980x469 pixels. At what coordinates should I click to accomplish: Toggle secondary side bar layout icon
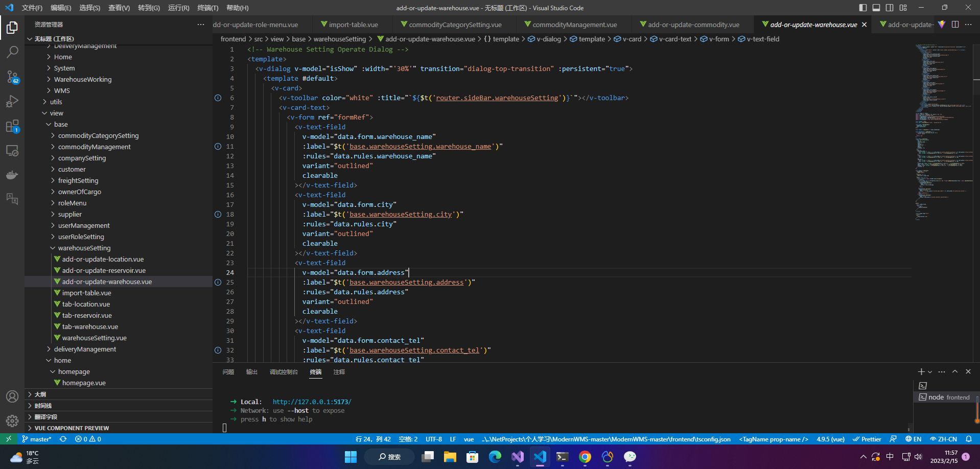coord(890,8)
